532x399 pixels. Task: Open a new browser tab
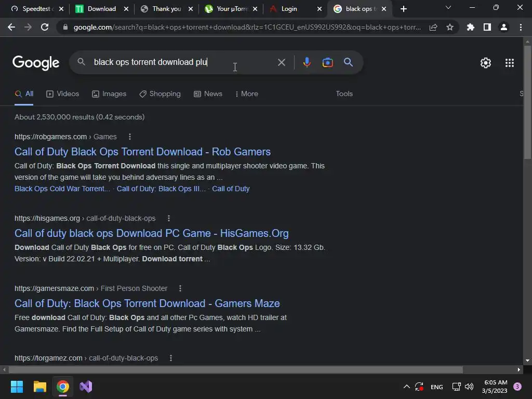(403, 9)
